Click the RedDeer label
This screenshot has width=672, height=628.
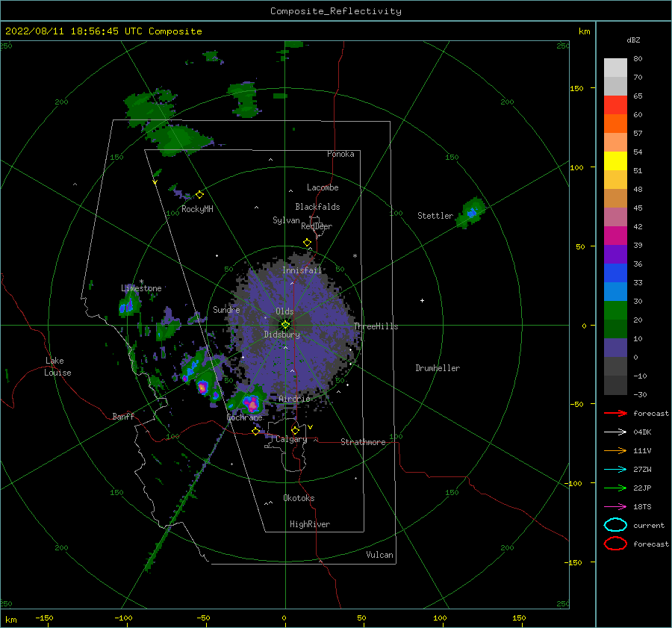317,226
